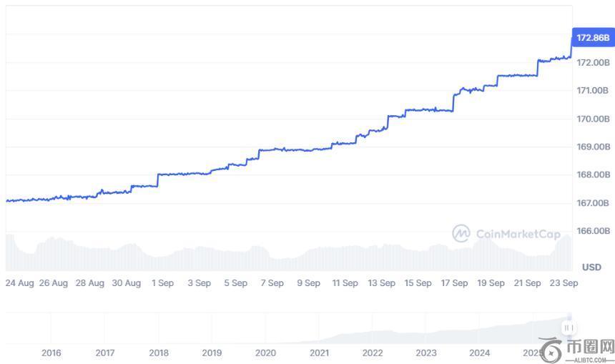Click the 15 Sep axis label
The image size is (615, 364).
point(418,283)
